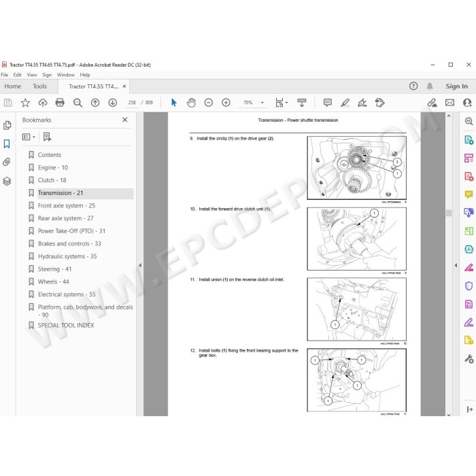
Task: Toggle the Bookmarks panel icon
Action: click(x=7, y=143)
